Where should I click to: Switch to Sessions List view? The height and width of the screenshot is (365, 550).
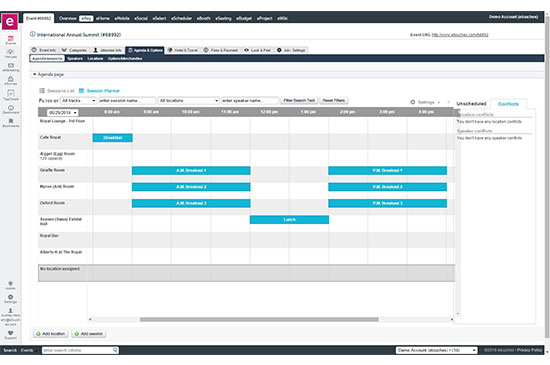57,90
